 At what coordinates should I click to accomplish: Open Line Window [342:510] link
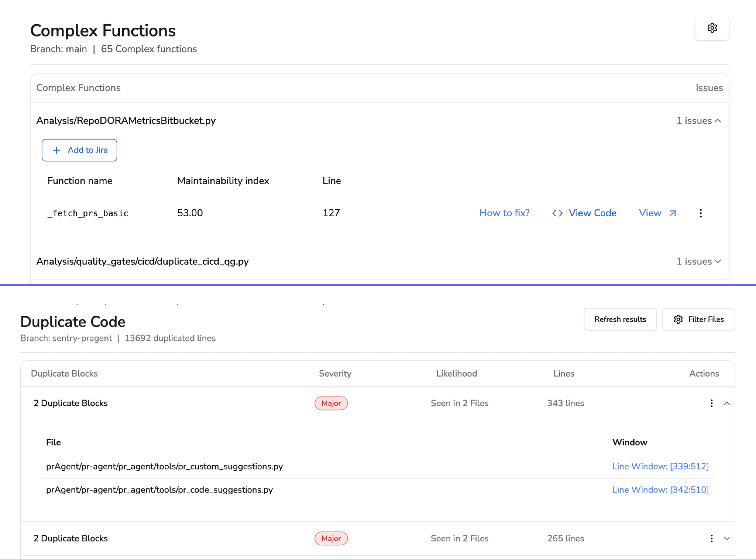(660, 490)
